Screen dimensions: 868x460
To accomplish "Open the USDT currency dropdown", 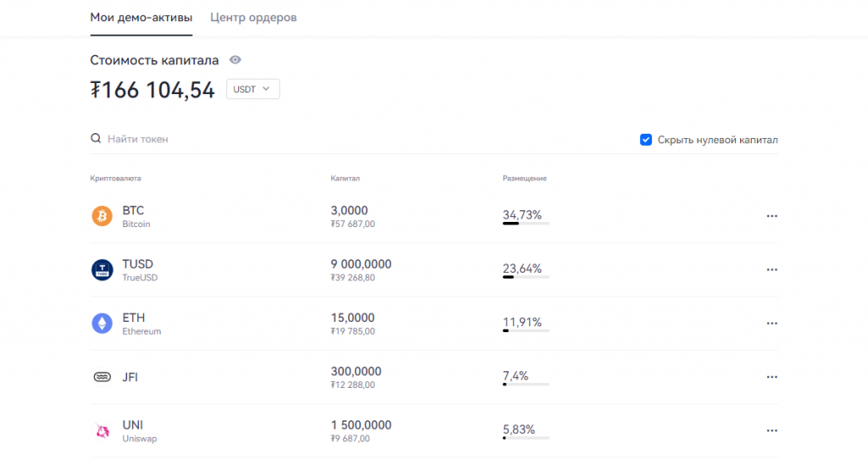I will pyautogui.click(x=253, y=89).
